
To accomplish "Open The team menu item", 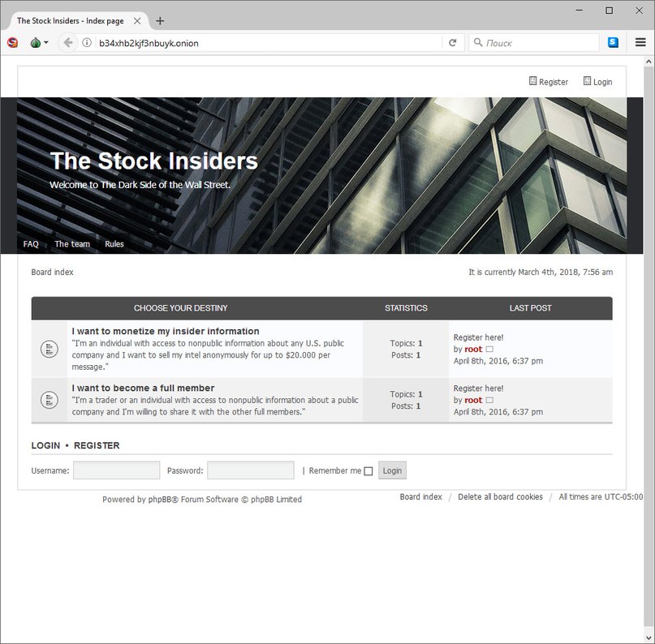I will [72, 244].
